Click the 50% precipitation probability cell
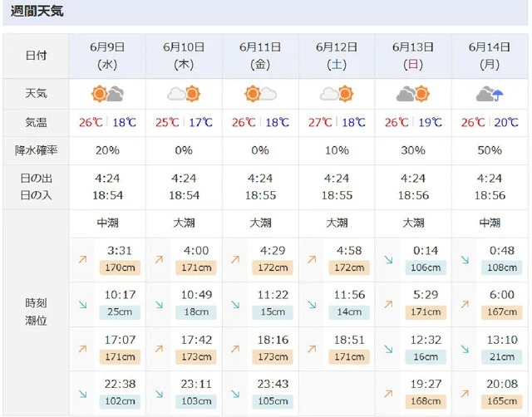The width and height of the screenshot is (532, 417). [x=490, y=150]
